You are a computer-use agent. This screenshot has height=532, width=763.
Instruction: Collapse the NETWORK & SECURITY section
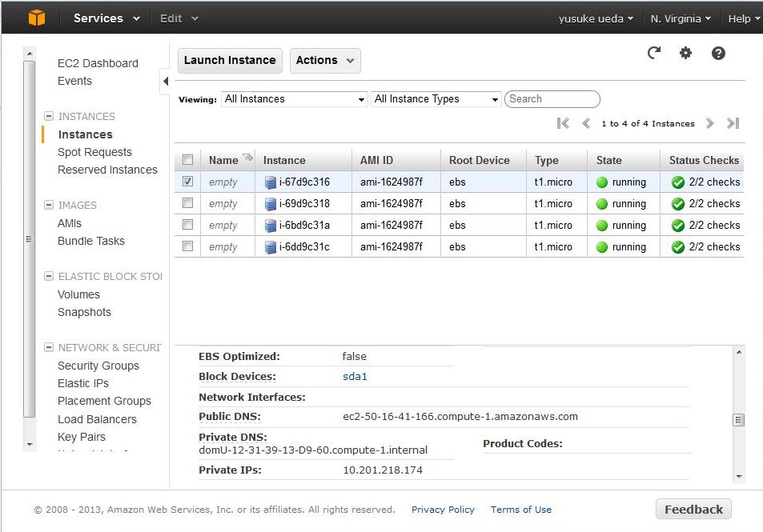point(49,347)
